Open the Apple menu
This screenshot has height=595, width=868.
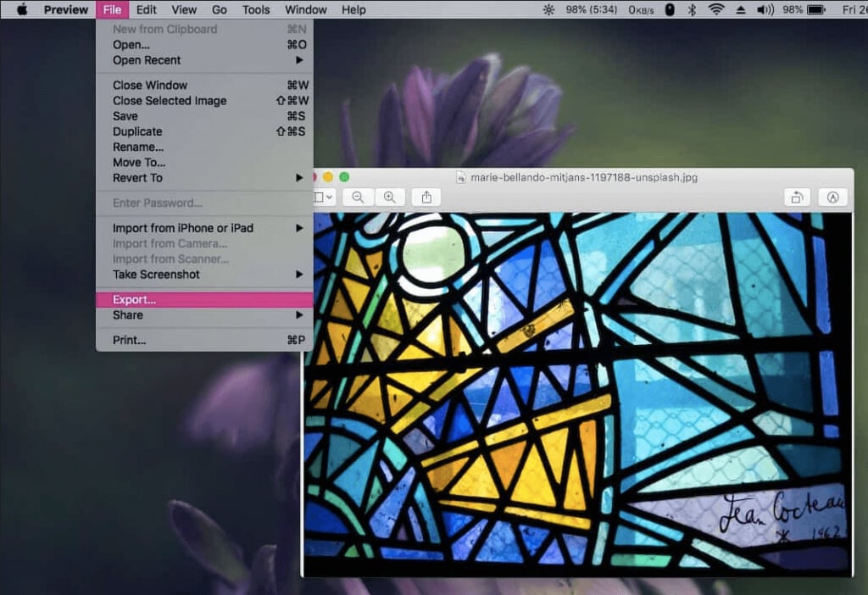(x=22, y=10)
